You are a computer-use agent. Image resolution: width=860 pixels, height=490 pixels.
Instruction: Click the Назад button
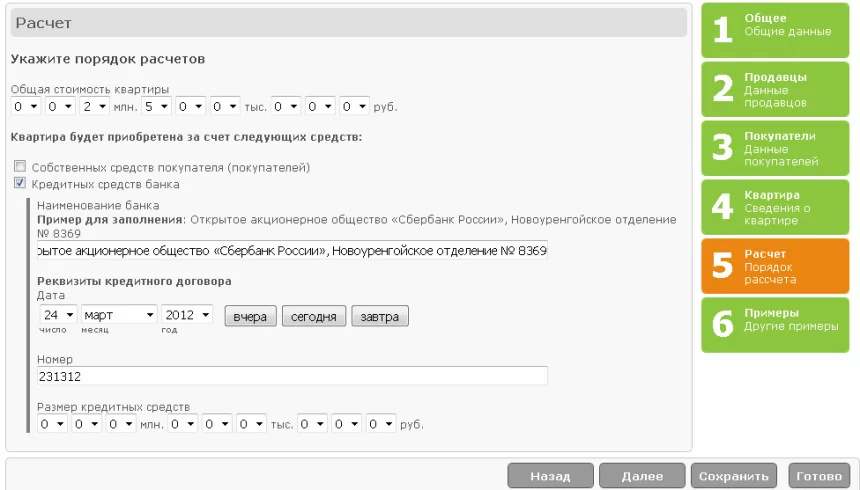click(x=550, y=476)
